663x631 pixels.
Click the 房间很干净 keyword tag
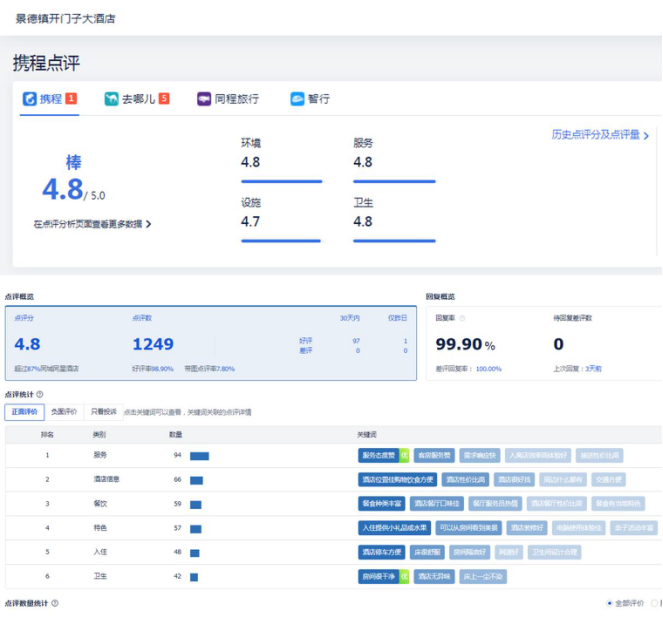[x=378, y=576]
